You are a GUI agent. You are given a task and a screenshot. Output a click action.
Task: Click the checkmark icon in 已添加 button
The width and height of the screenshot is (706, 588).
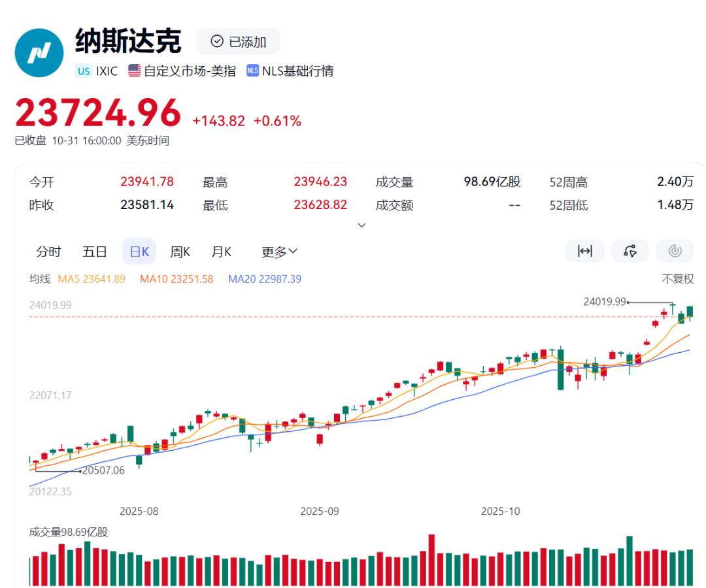217,42
